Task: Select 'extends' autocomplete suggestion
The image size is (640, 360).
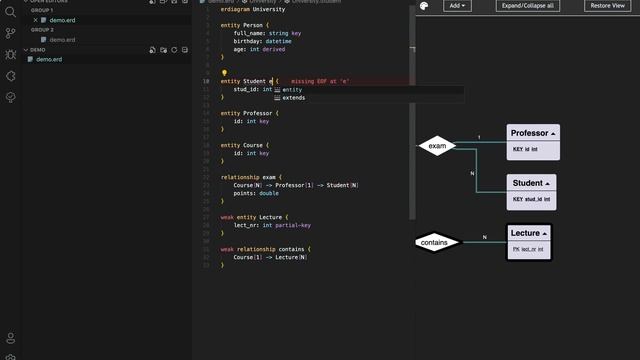Action: (369, 98)
